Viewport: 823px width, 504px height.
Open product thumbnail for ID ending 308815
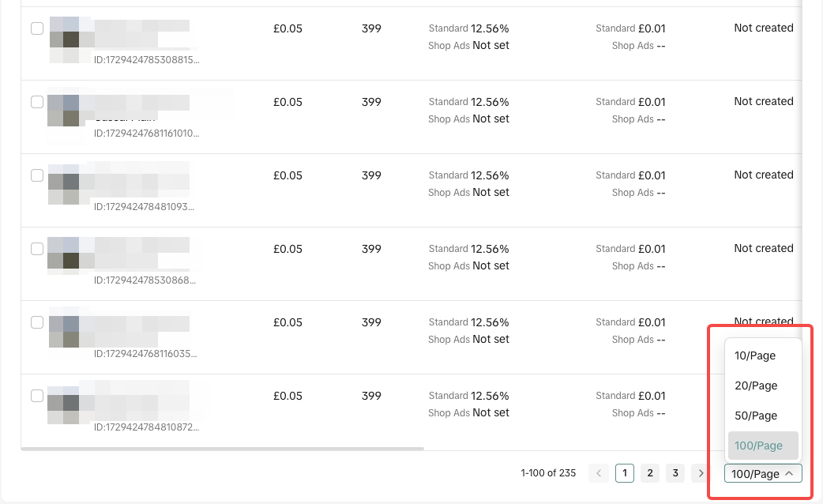click(64, 39)
